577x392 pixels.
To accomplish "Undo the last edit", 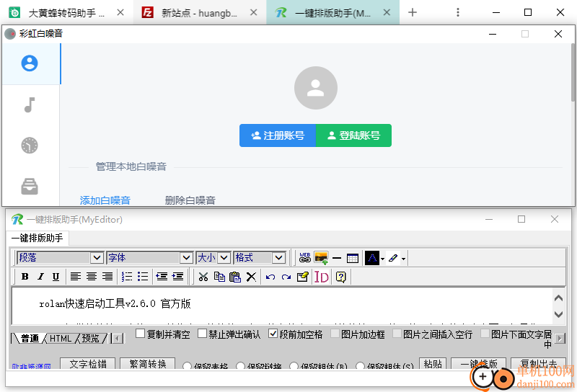I will [x=270, y=277].
